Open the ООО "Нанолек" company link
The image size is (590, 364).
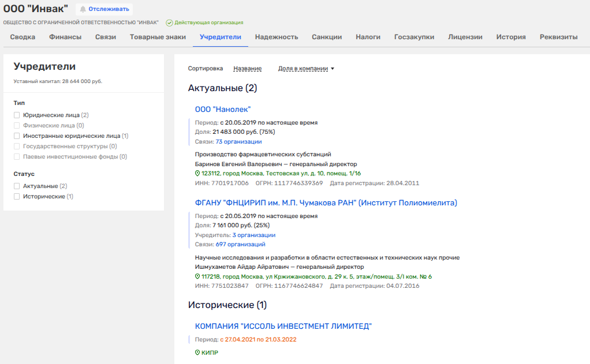pyautogui.click(x=223, y=110)
